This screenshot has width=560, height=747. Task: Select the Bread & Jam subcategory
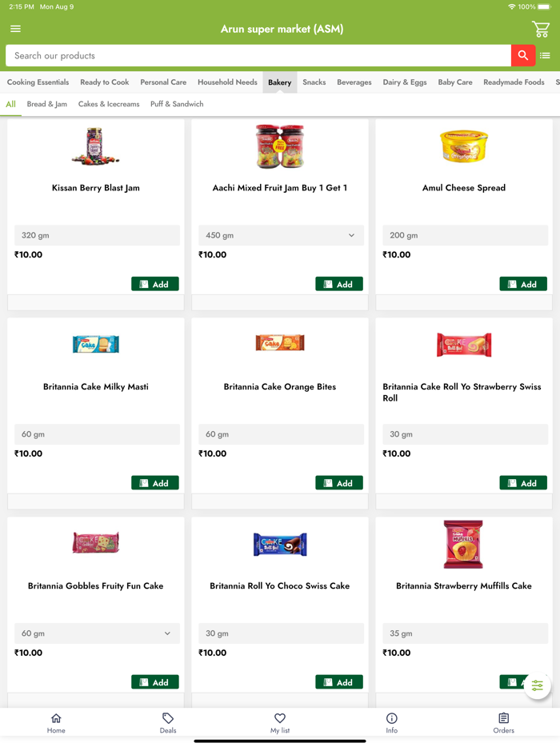pos(47,103)
